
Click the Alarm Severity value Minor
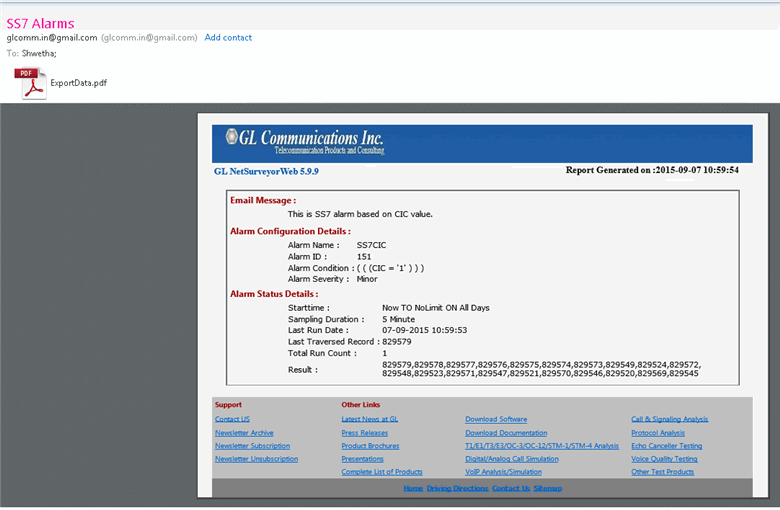click(x=367, y=279)
